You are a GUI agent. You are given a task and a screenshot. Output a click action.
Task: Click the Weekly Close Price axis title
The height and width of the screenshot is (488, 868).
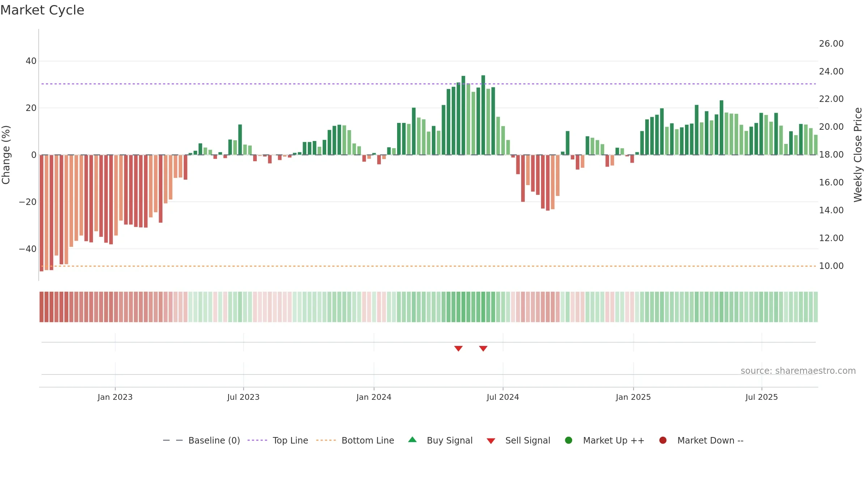858,155
